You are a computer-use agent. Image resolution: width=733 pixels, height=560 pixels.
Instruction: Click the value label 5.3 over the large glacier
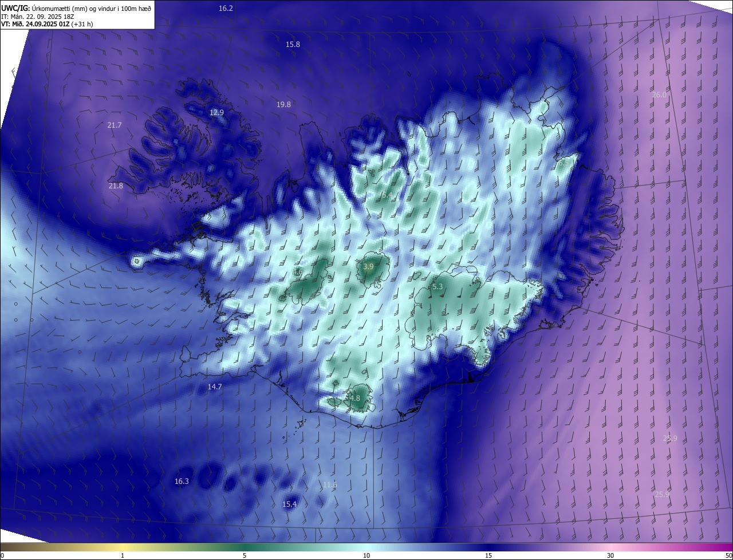tap(438, 287)
